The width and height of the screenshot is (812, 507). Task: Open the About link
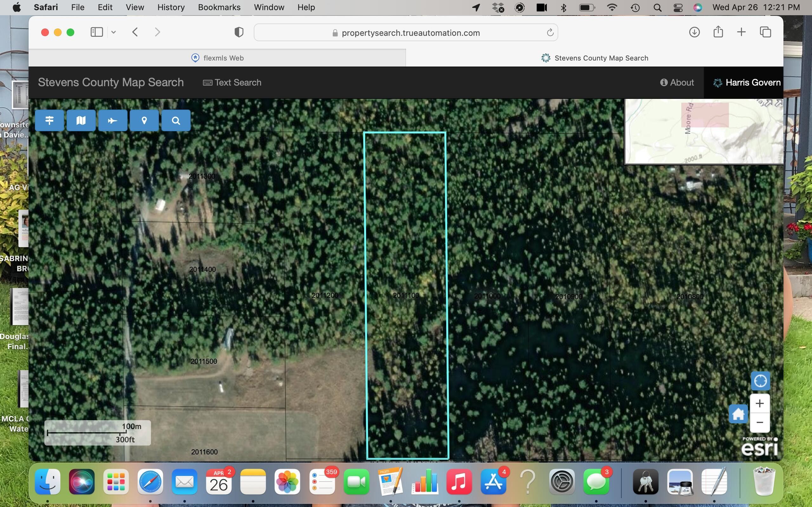[677, 82]
